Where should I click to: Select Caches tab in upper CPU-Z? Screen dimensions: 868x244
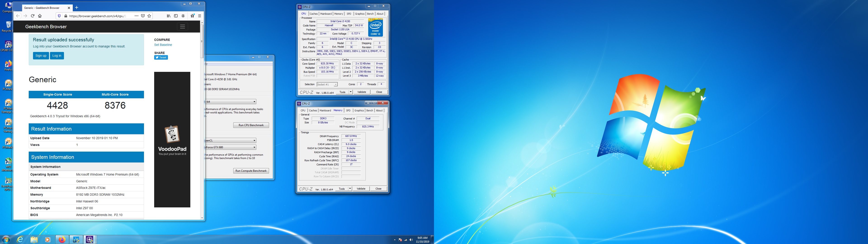[x=314, y=14]
